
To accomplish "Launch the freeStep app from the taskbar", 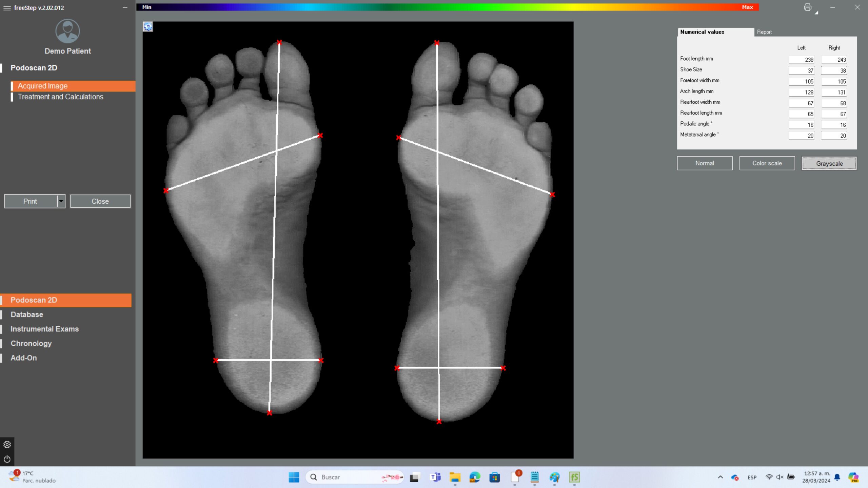I will tap(574, 477).
